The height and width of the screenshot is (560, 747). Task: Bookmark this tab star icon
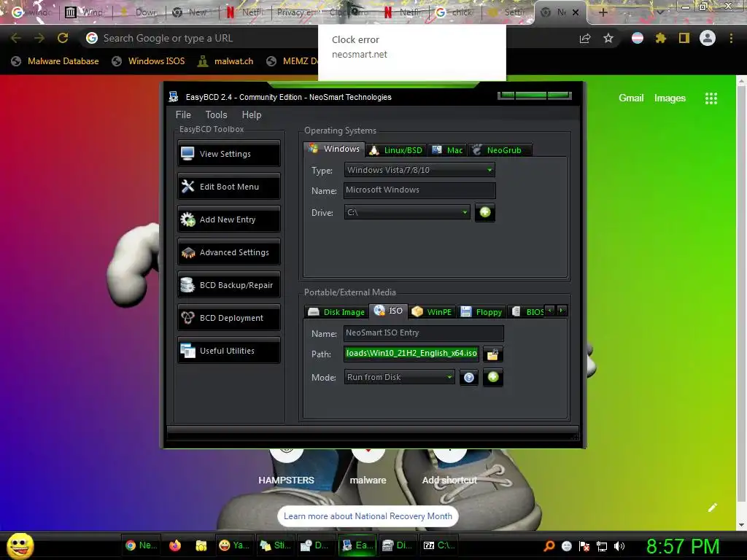608,39
